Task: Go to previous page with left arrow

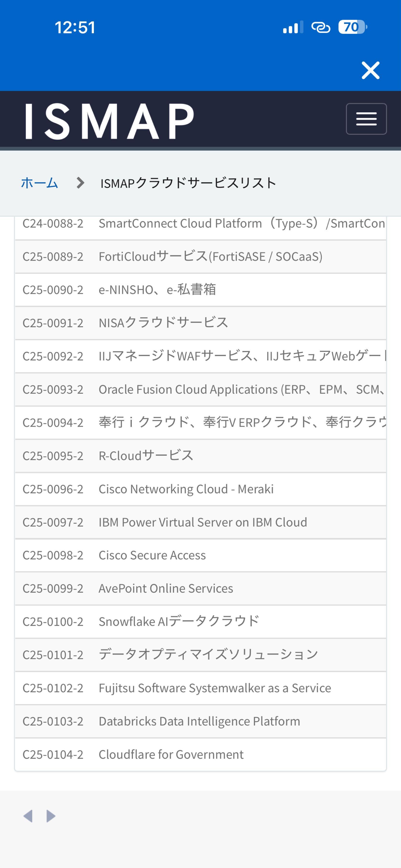Action: coord(28,816)
